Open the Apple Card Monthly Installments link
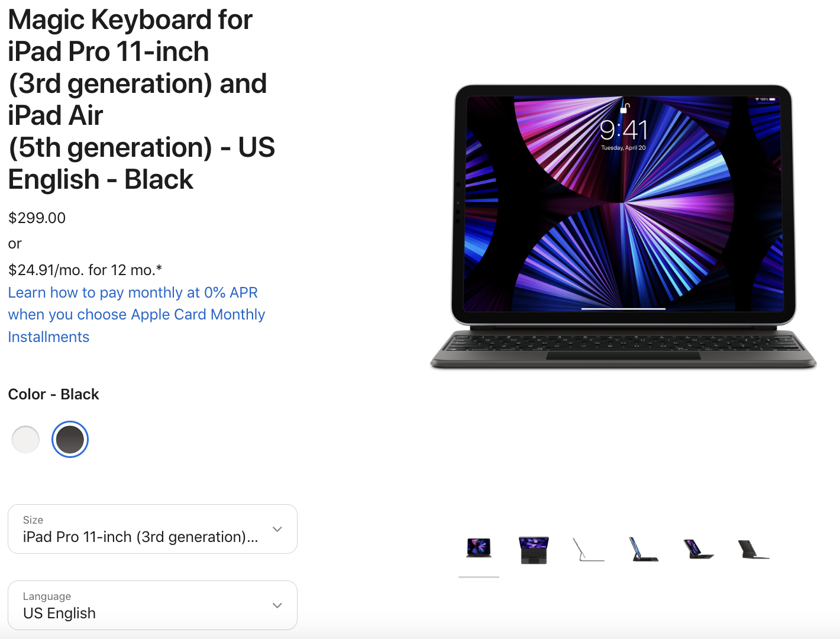 (137, 315)
